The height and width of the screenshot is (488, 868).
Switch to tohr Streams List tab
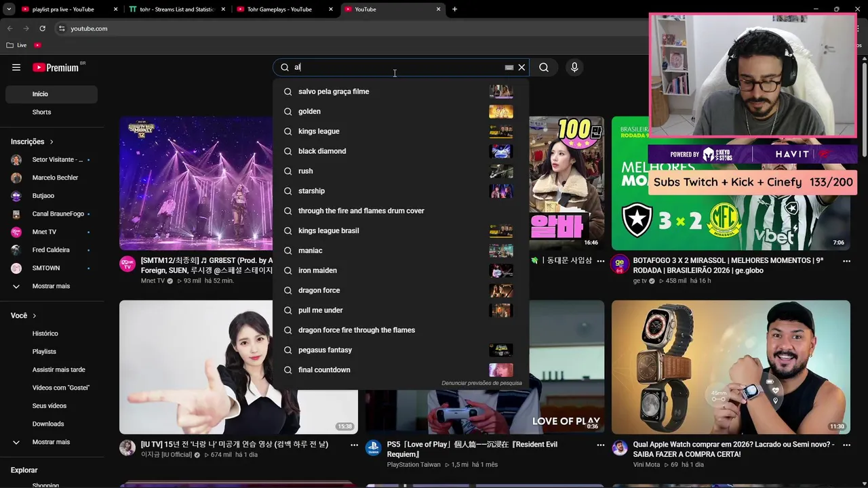point(176,9)
